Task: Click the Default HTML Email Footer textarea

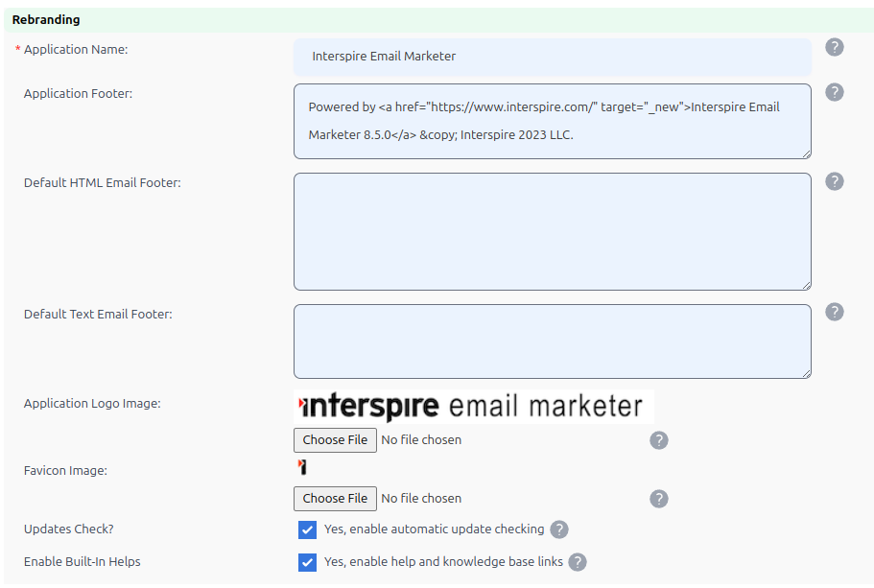Action: coord(553,231)
